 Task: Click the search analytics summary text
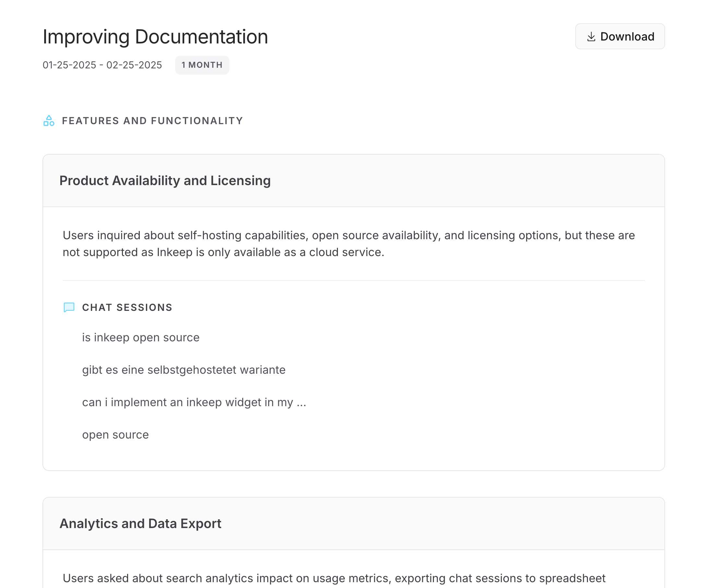334,578
